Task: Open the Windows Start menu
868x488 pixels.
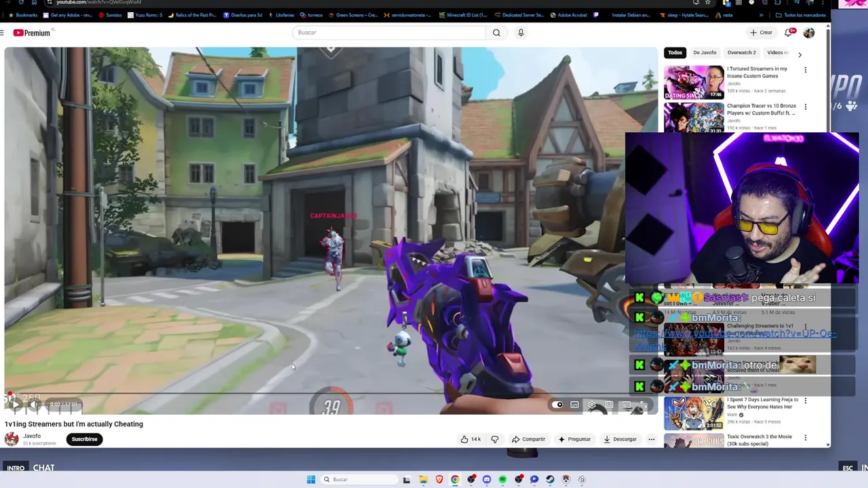Action: pyautogui.click(x=311, y=479)
